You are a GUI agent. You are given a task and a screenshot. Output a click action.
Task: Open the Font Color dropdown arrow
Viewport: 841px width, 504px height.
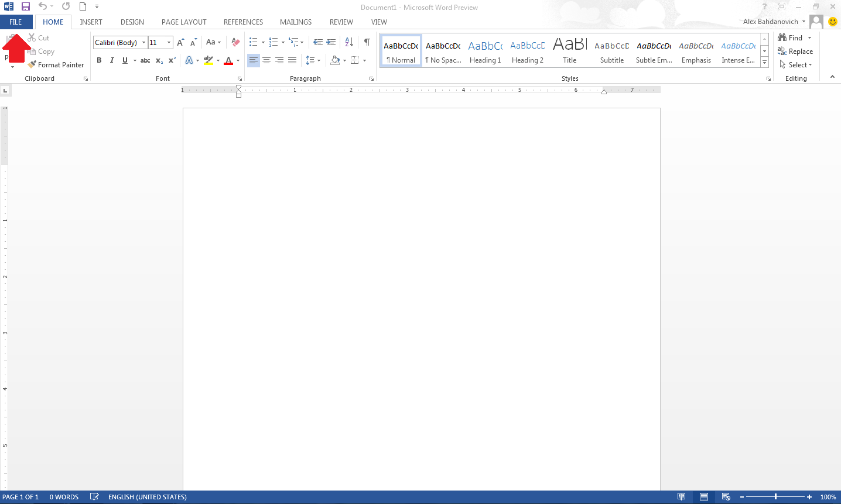pyautogui.click(x=237, y=60)
